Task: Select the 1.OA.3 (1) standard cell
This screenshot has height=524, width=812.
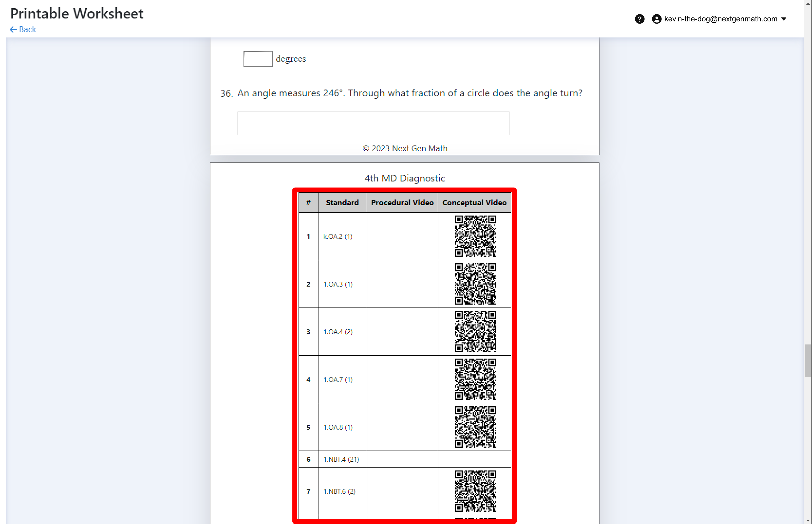Action: pyautogui.click(x=342, y=284)
